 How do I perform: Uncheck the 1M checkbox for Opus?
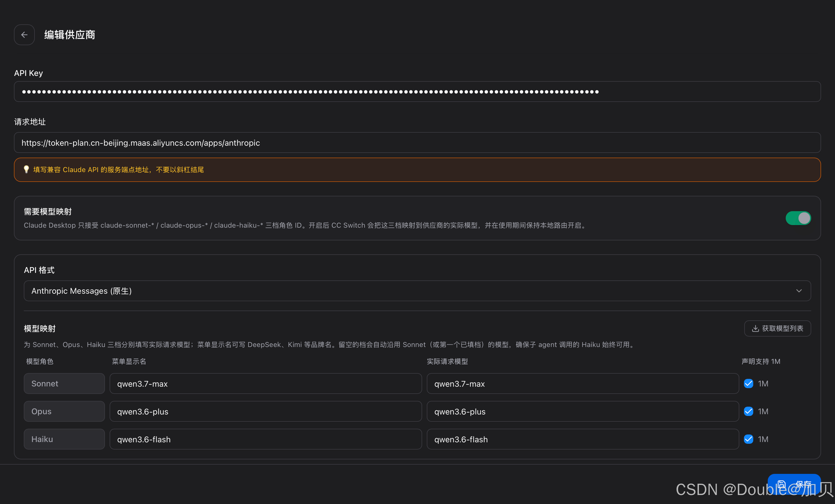click(748, 412)
